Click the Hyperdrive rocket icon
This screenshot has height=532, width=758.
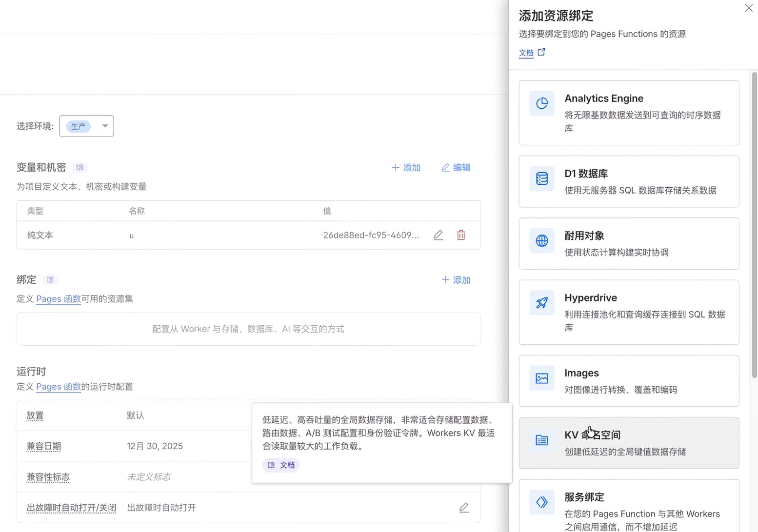[x=542, y=303]
